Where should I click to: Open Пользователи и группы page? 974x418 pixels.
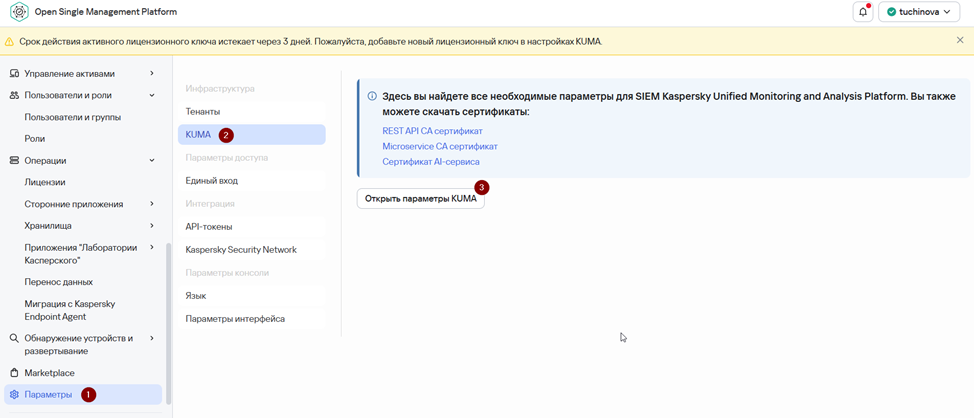tap(73, 117)
